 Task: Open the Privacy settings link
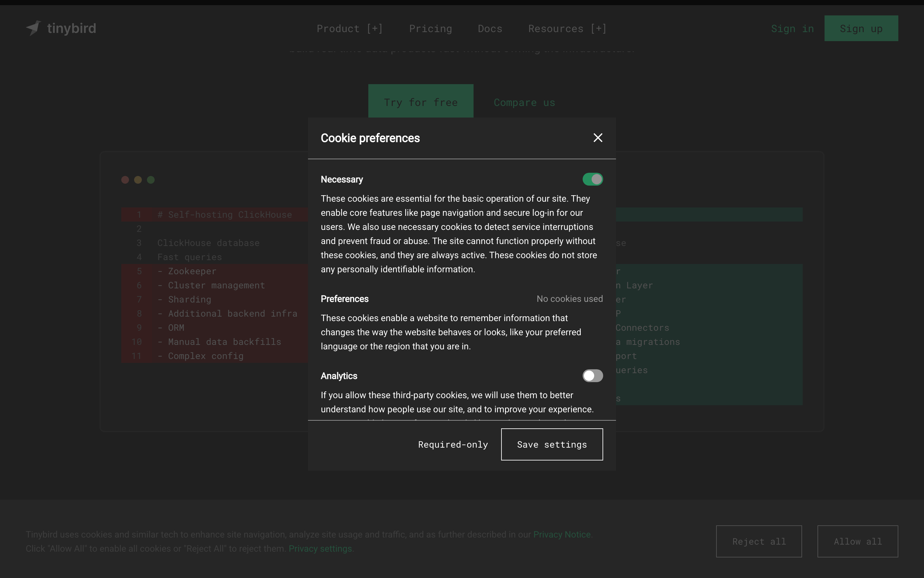tap(320, 548)
